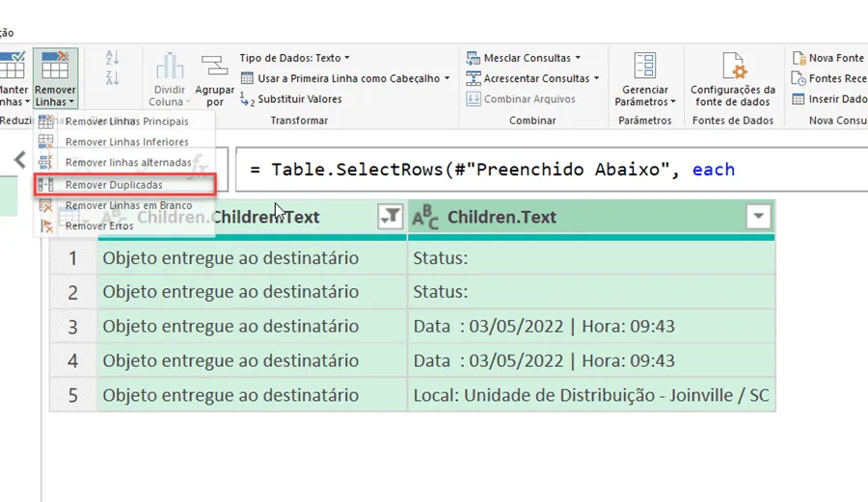Click the sort ascending A-Z icon

click(x=113, y=58)
